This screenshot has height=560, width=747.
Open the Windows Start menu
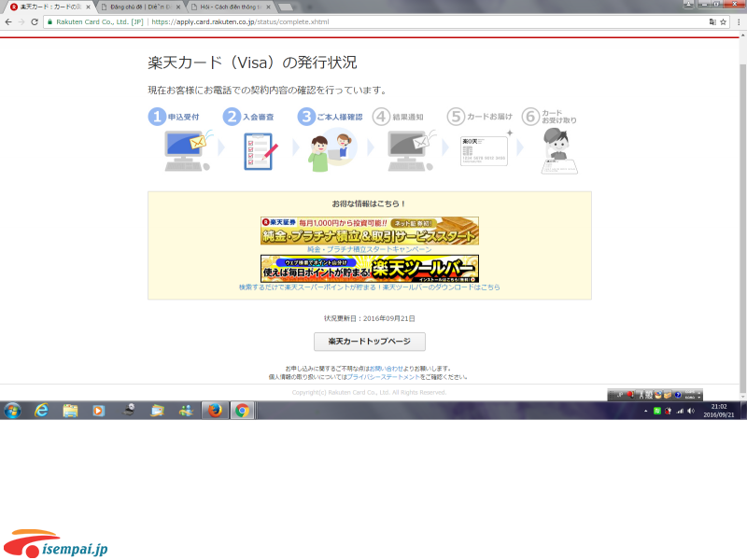point(12,411)
